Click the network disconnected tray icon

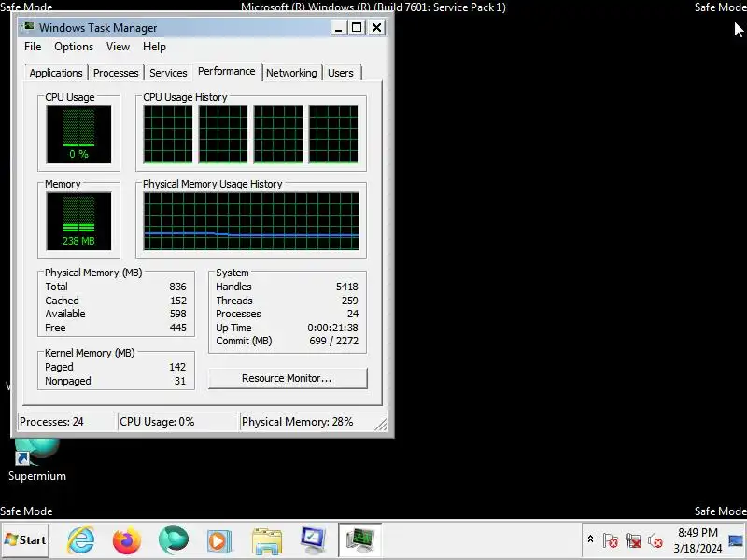click(633, 540)
